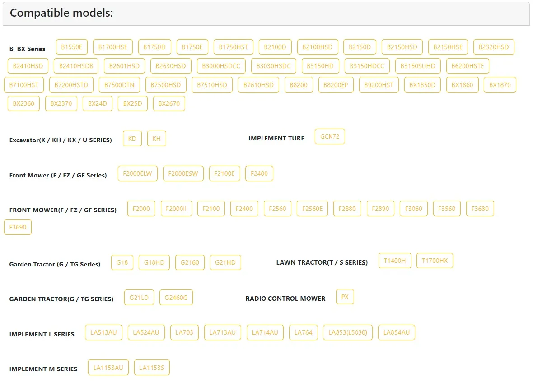Select the B6200HSTE model tag
Screen dimensions: 533x392
(468, 66)
